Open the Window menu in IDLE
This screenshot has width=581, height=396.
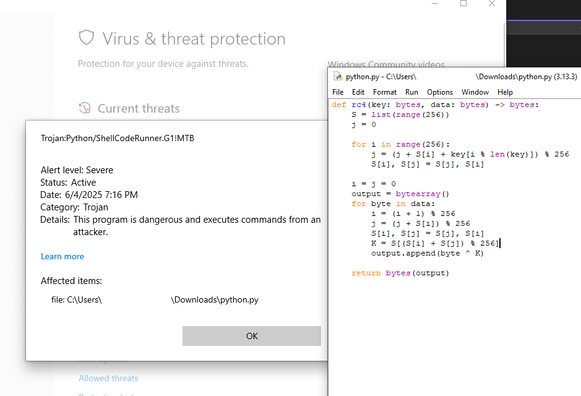(x=475, y=92)
